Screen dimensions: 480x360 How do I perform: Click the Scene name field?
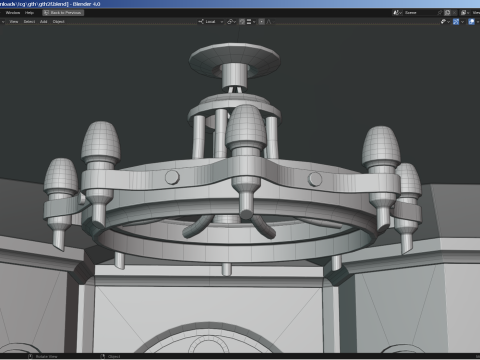pos(420,13)
